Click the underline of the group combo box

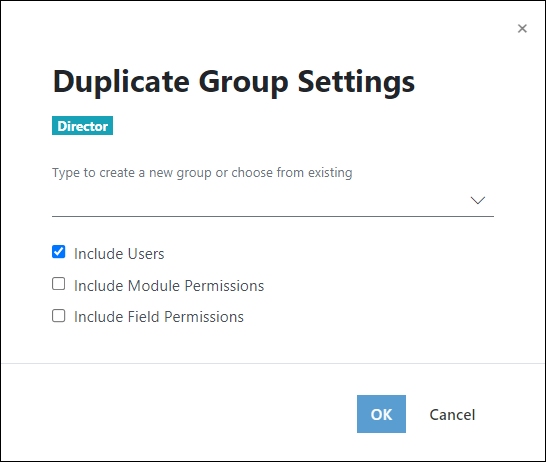pyautogui.click(x=273, y=216)
